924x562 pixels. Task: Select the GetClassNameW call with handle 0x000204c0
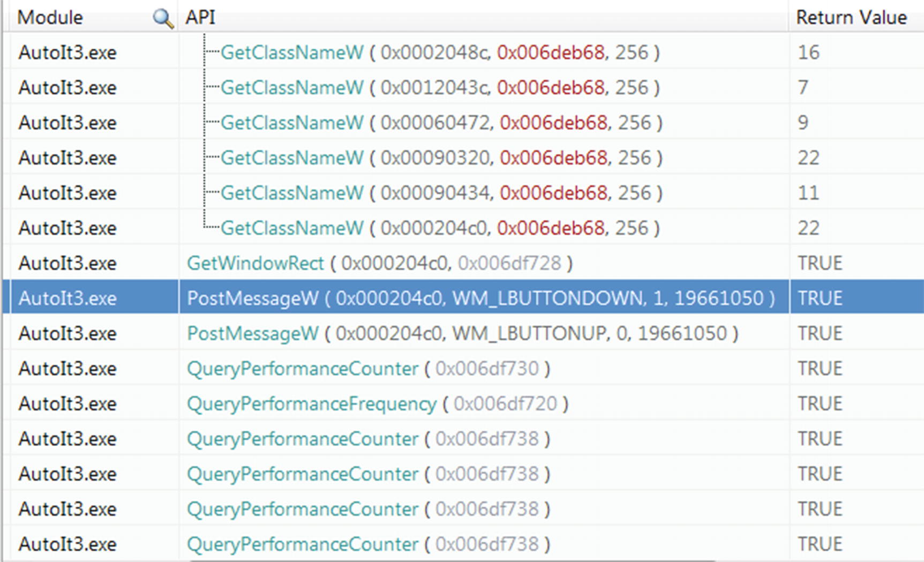click(x=439, y=228)
